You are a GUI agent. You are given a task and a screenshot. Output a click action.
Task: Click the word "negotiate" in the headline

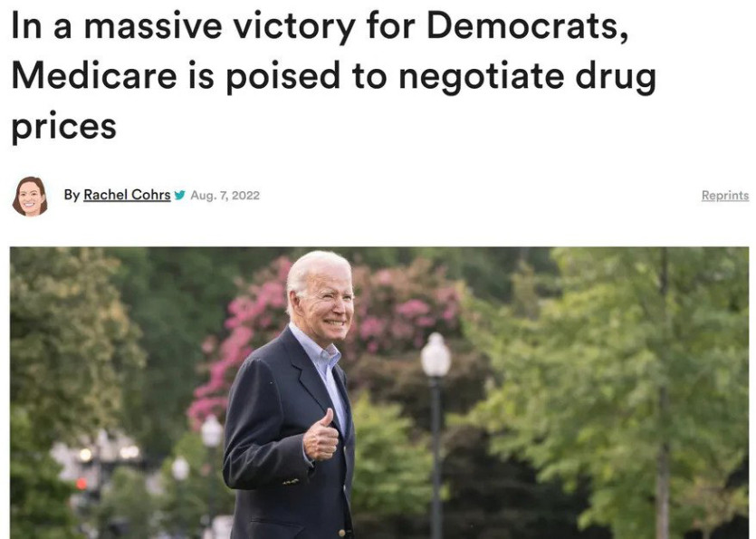[481, 76]
